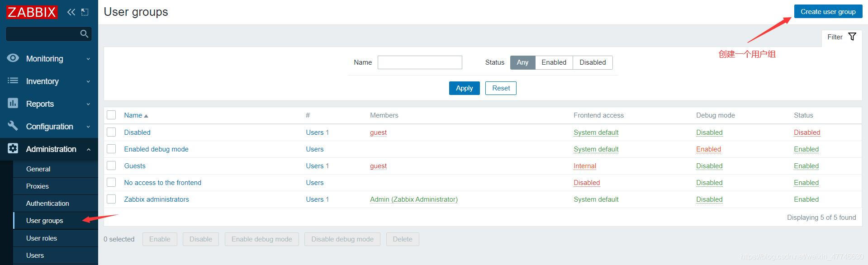Click the 'Displaying 5 of 5 found' text

point(821,217)
